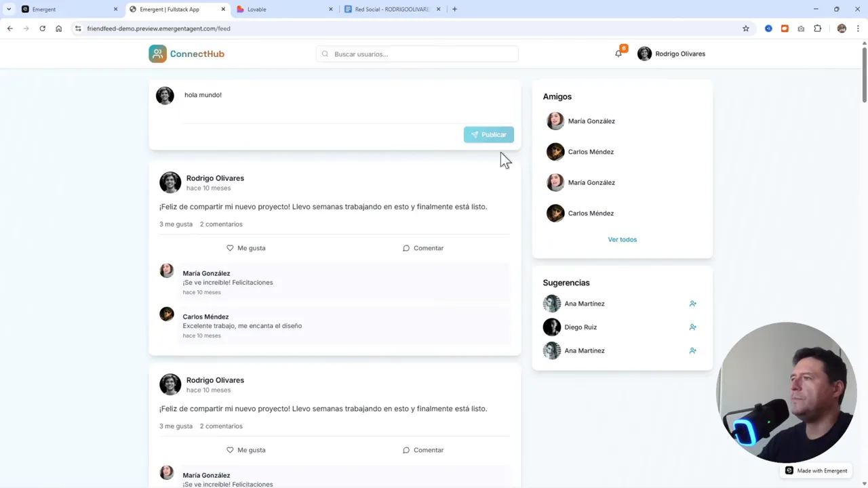Click the comment bubble icon on Rodrigo's post

pos(406,247)
